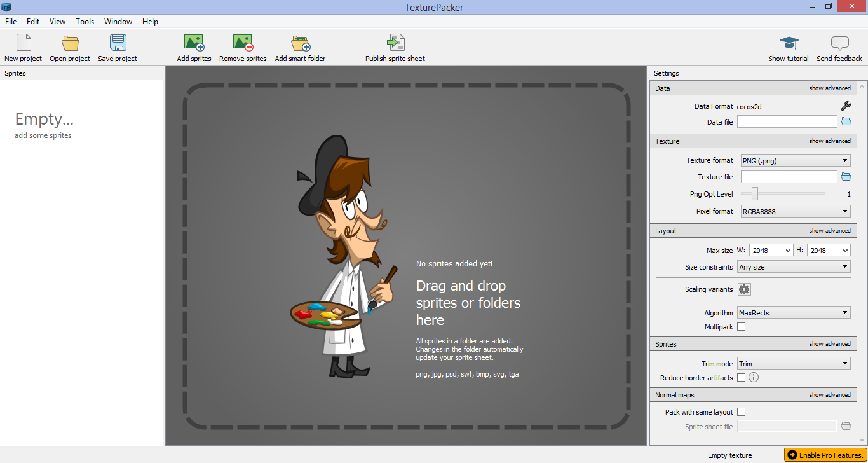Create a new project from toolbar
The image size is (868, 463).
tap(23, 48)
